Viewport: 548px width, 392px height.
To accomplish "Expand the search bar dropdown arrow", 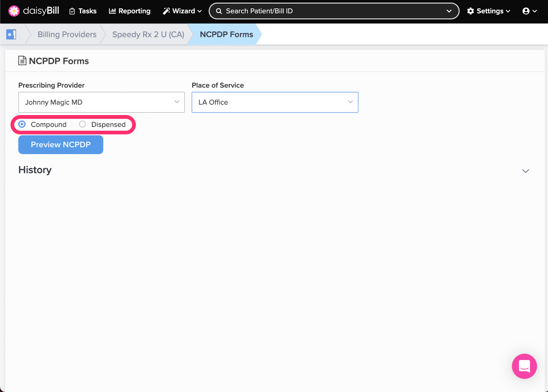I will tap(449, 11).
